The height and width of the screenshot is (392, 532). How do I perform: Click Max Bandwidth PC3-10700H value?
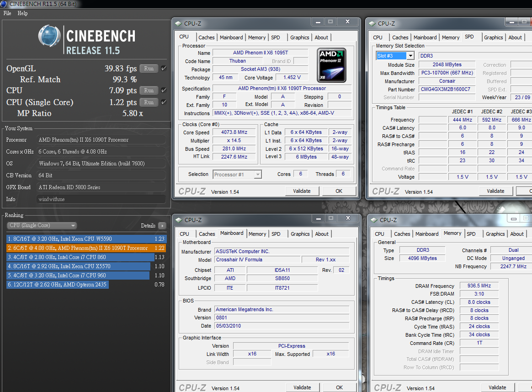(x=447, y=73)
